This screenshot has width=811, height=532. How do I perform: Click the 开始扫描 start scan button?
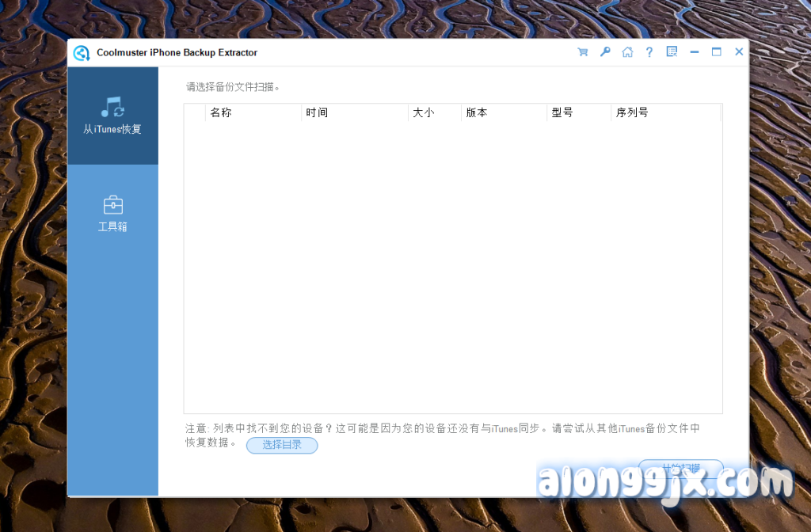pos(680,467)
